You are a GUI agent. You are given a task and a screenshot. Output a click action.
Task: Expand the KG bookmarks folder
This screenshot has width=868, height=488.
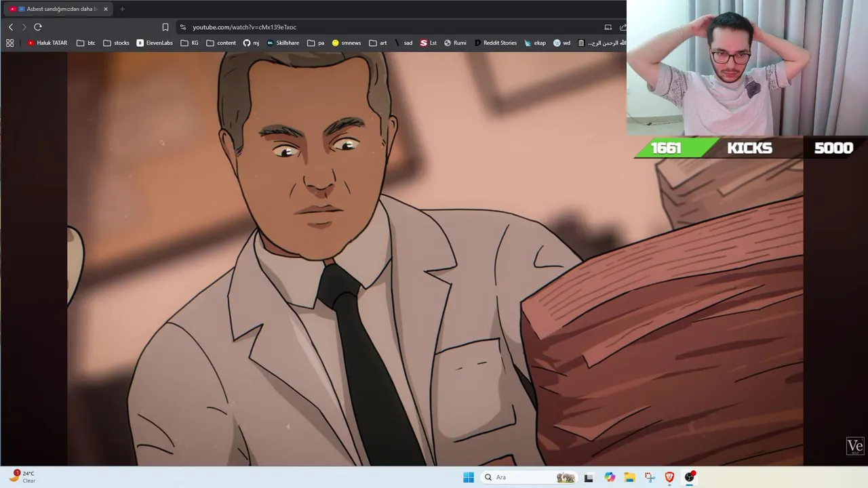click(x=190, y=43)
